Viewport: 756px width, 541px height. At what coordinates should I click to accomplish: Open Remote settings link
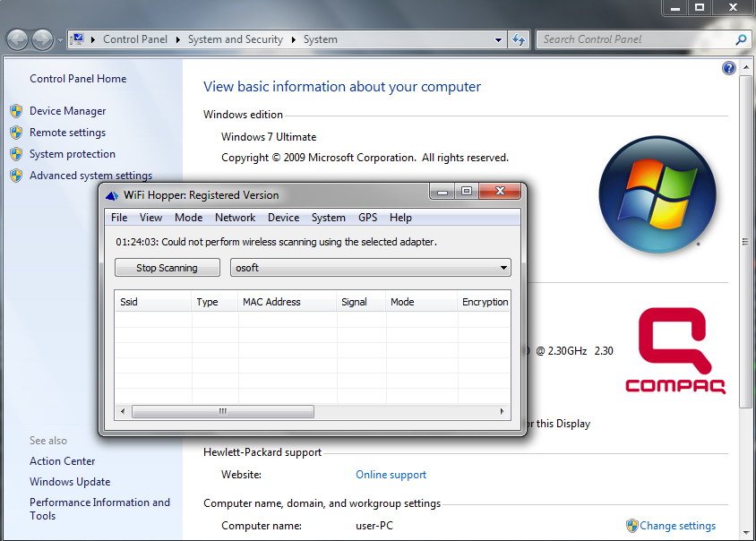pyautogui.click(x=67, y=133)
